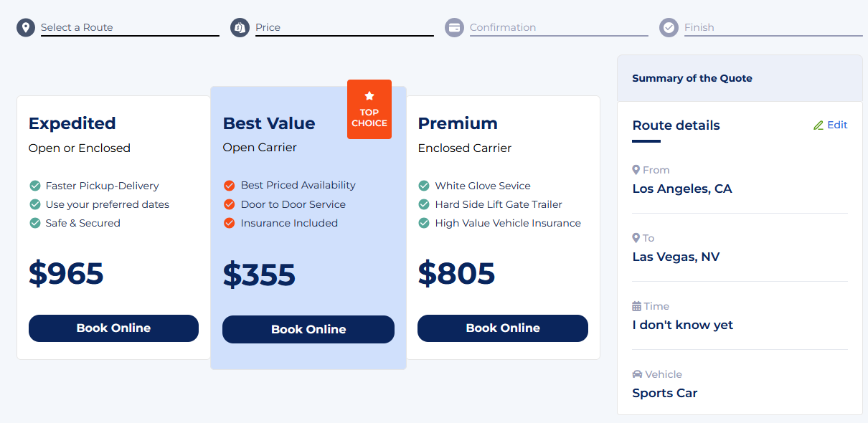Click the Faster Pickup-Delivery check mark

click(34, 186)
